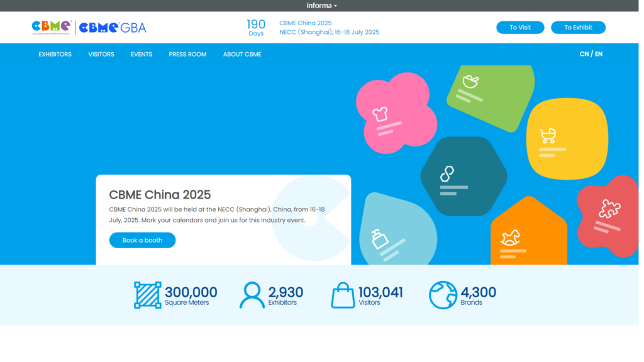Switch language to CN
Image resolution: width=644 pixels, height=362 pixels.
click(584, 54)
